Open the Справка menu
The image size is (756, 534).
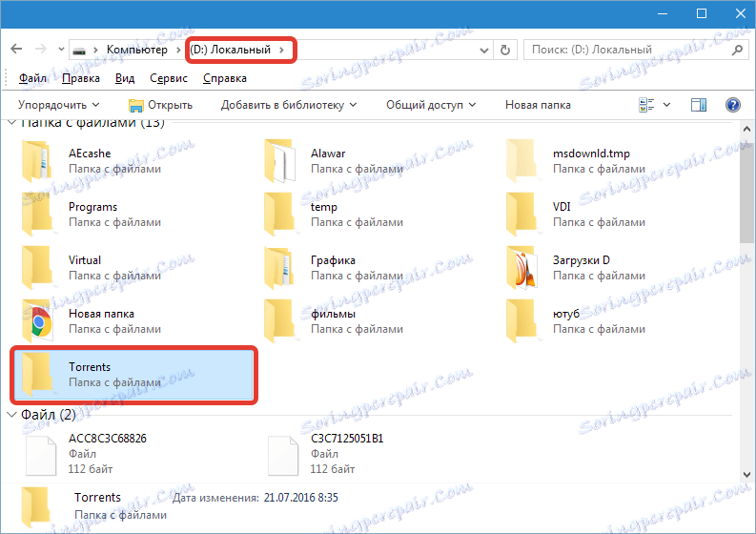point(225,78)
